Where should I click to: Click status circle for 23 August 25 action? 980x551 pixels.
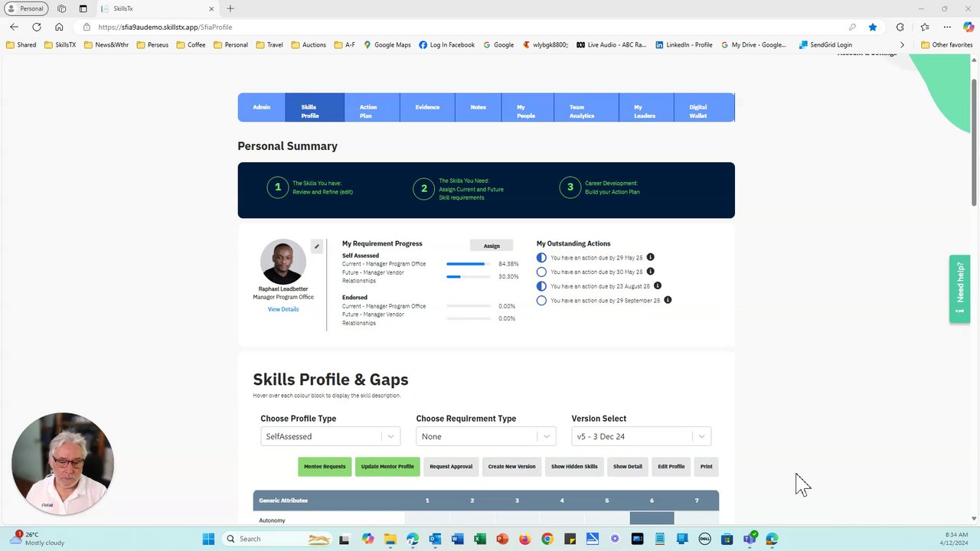coord(541,286)
